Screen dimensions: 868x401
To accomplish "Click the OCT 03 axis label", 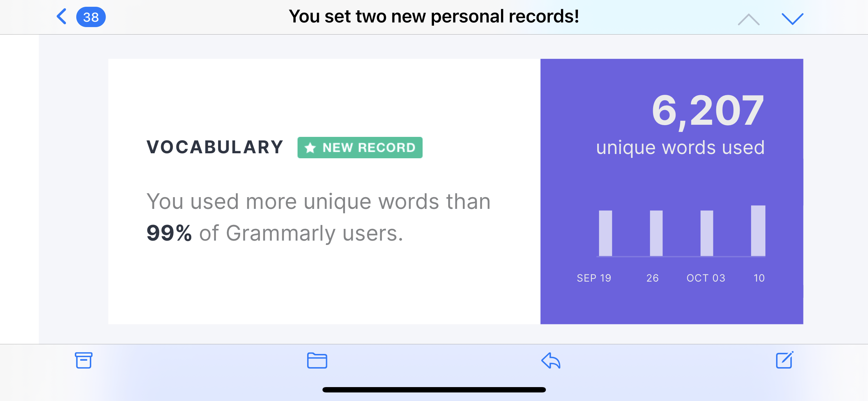I will pyautogui.click(x=706, y=278).
